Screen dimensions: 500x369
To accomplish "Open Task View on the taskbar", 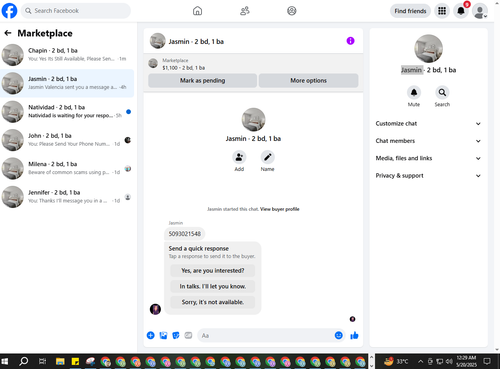I will [42, 361].
